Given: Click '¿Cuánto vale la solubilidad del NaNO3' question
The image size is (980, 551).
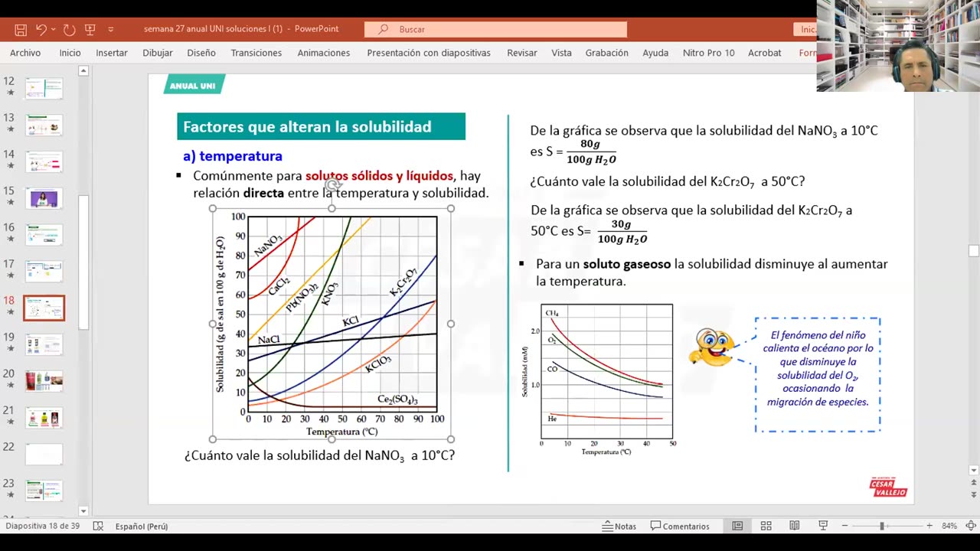Looking at the screenshot, I should pos(319,455).
